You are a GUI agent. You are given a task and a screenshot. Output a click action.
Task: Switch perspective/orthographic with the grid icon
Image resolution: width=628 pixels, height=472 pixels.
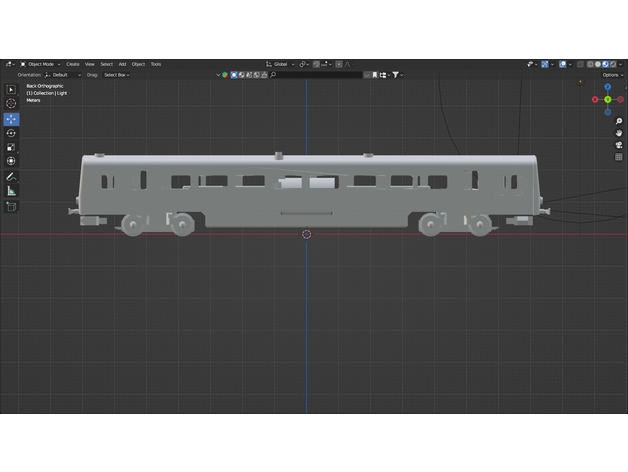pyautogui.click(x=619, y=157)
